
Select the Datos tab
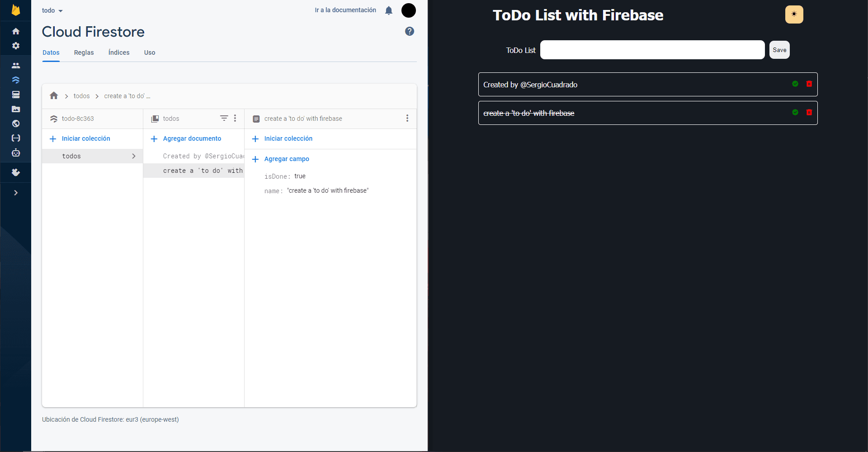pos(51,52)
